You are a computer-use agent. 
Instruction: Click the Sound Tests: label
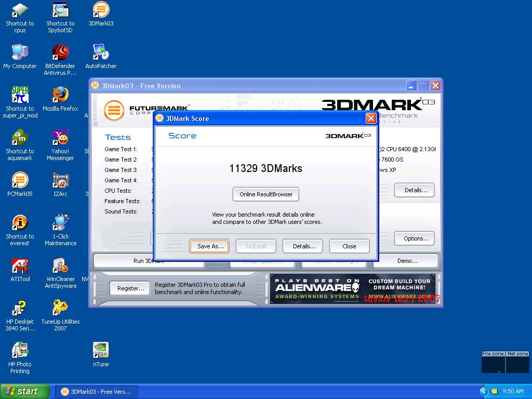[121, 211]
